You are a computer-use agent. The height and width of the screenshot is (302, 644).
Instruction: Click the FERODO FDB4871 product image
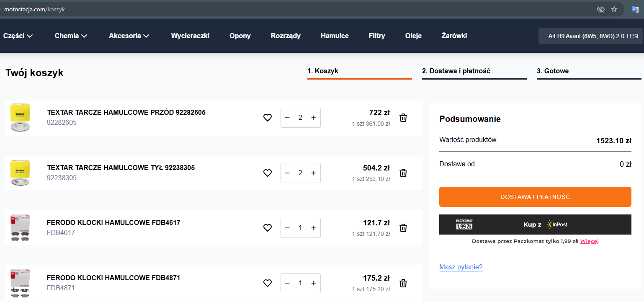(20, 283)
